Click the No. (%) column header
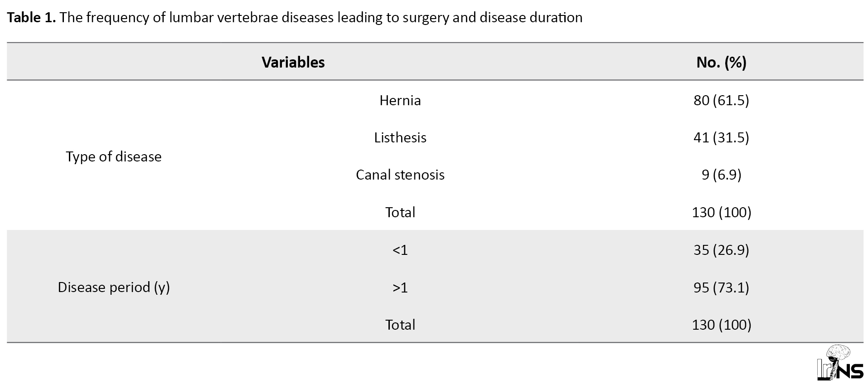The height and width of the screenshot is (390, 868). (721, 62)
